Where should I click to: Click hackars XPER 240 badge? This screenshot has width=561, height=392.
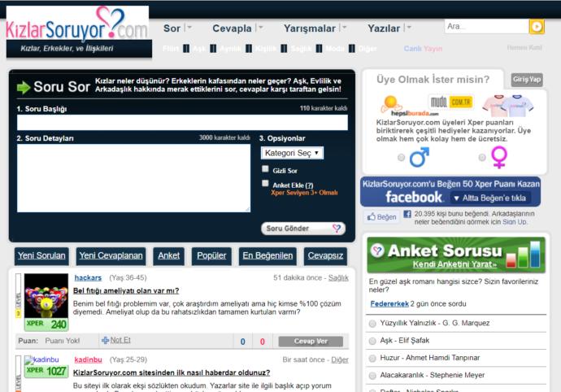click(x=46, y=324)
